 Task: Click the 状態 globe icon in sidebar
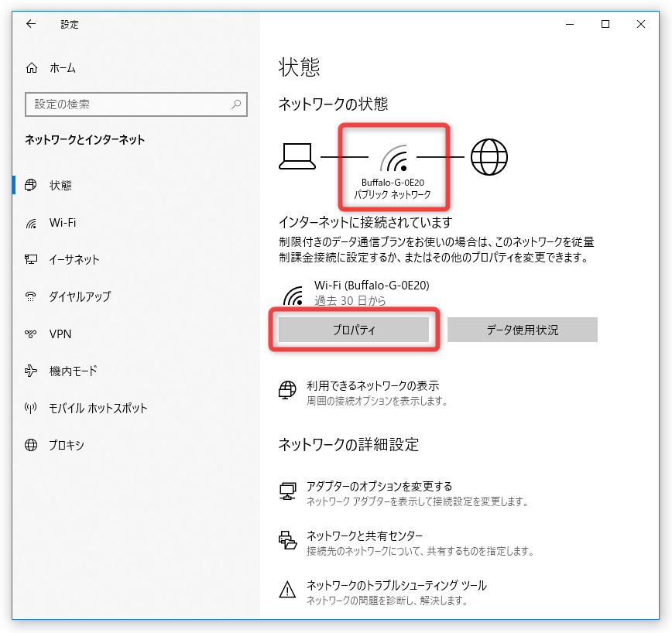31,185
